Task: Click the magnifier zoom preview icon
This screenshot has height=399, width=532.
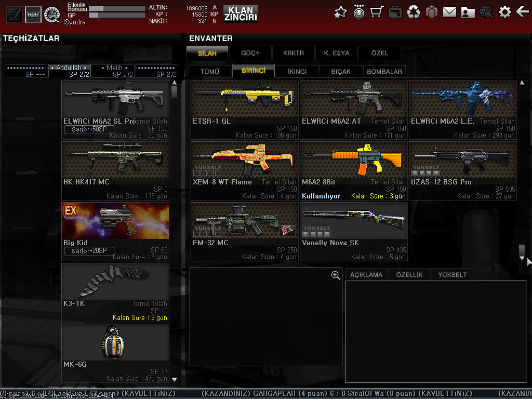Action: [336, 275]
